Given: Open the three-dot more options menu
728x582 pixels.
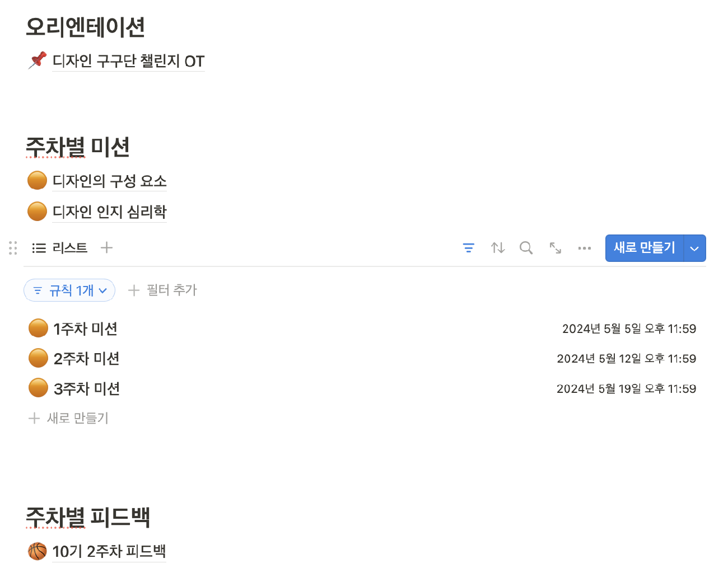Looking at the screenshot, I should pos(585,248).
